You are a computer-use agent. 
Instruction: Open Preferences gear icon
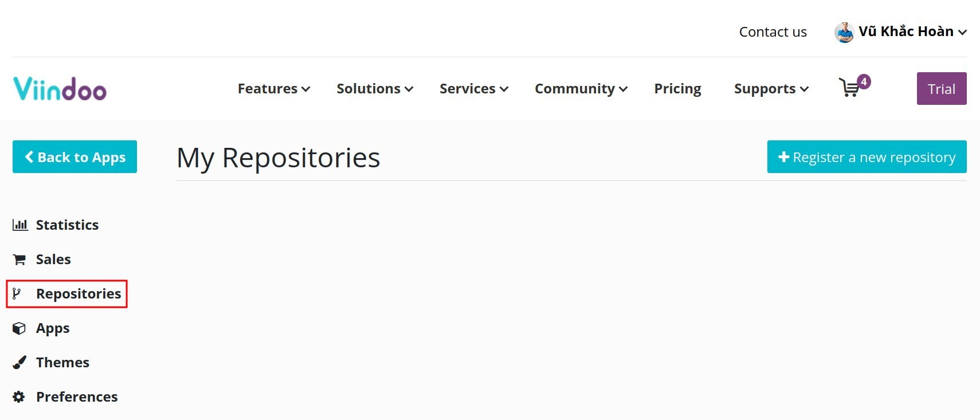(18, 397)
